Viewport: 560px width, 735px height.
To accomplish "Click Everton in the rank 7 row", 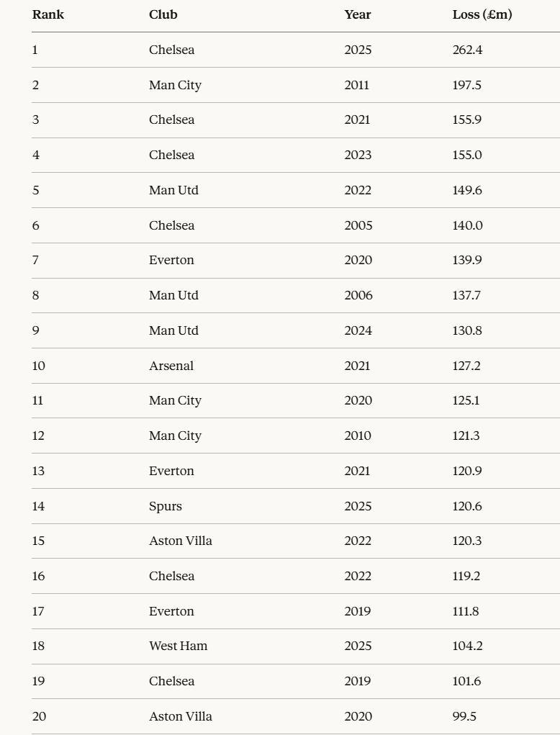I will pyautogui.click(x=171, y=260).
